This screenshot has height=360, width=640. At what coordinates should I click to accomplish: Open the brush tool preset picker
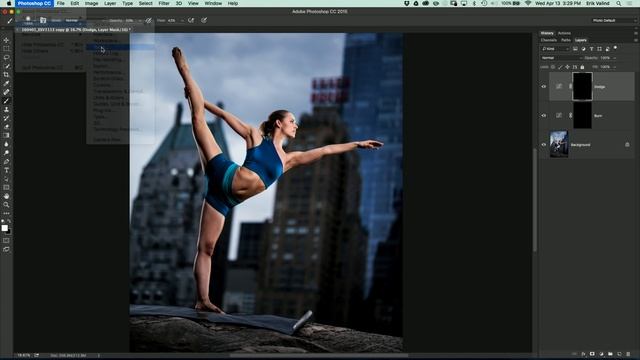point(11,20)
